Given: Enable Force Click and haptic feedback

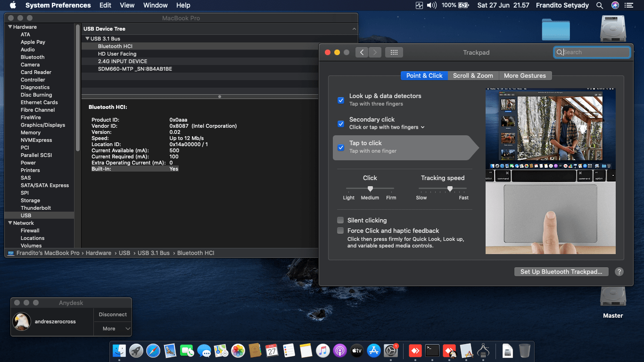Looking at the screenshot, I should pos(340,230).
